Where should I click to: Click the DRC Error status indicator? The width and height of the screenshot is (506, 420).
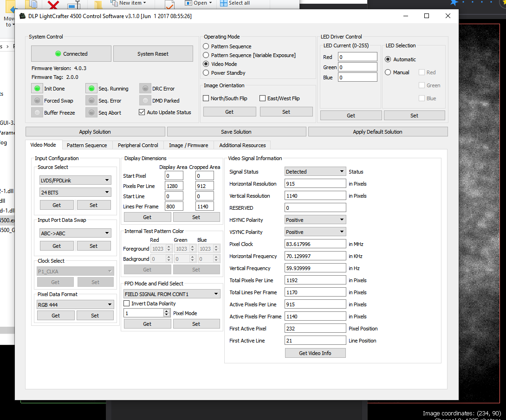pyautogui.click(x=145, y=88)
